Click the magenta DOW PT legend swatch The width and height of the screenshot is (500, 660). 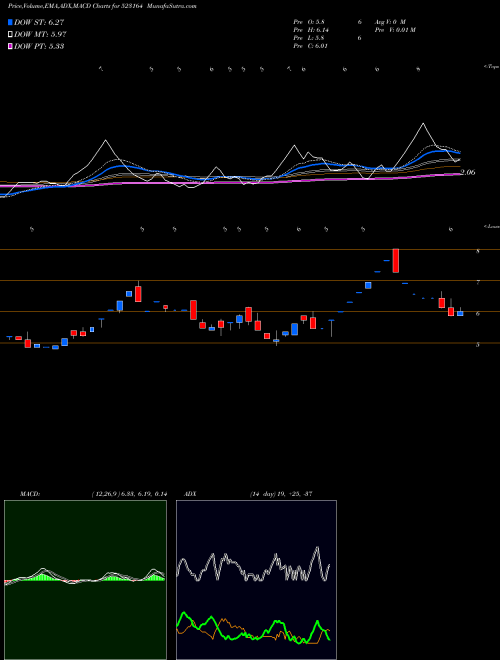(x=10, y=47)
